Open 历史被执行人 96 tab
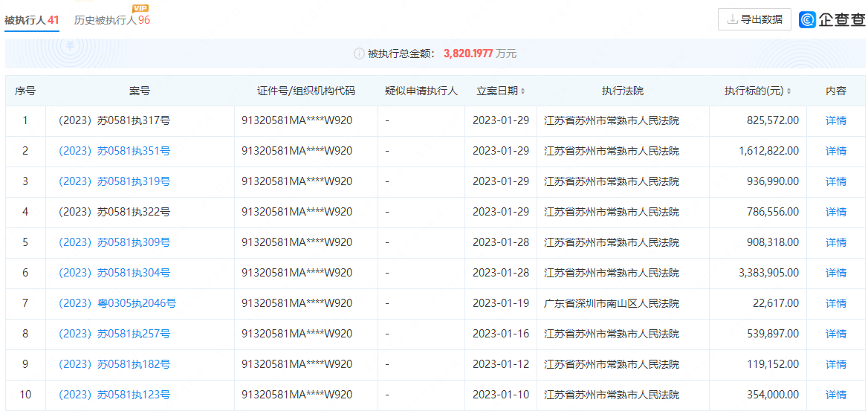Viewport: 868px width, 414px height. (112, 20)
